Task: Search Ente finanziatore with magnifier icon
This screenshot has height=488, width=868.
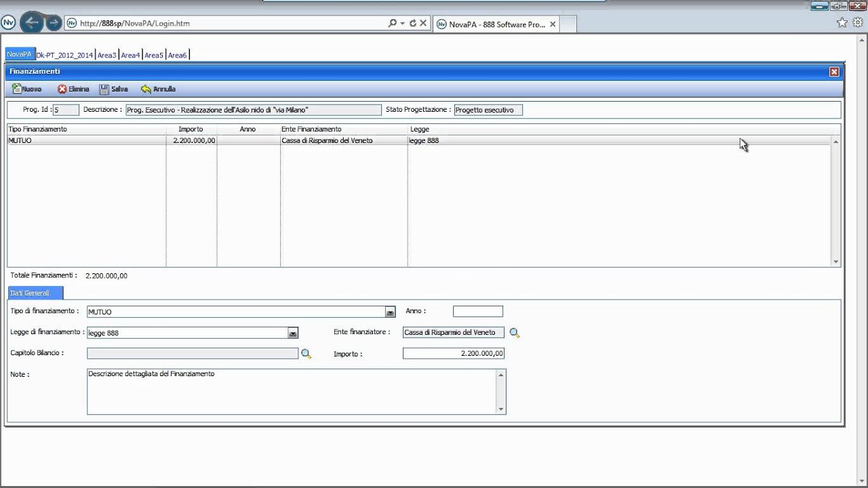Action: click(515, 333)
